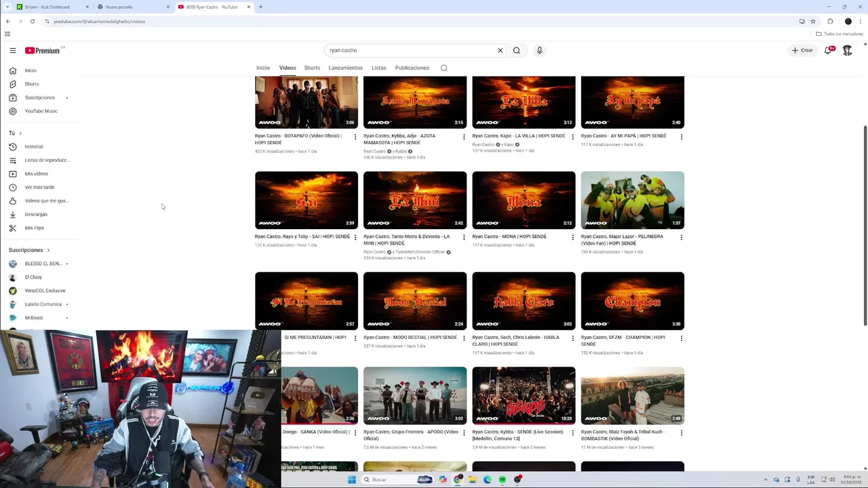Viewport: 868px width, 488px height.
Task: Open more options for PELINEGRA video
Action: pyautogui.click(x=682, y=237)
